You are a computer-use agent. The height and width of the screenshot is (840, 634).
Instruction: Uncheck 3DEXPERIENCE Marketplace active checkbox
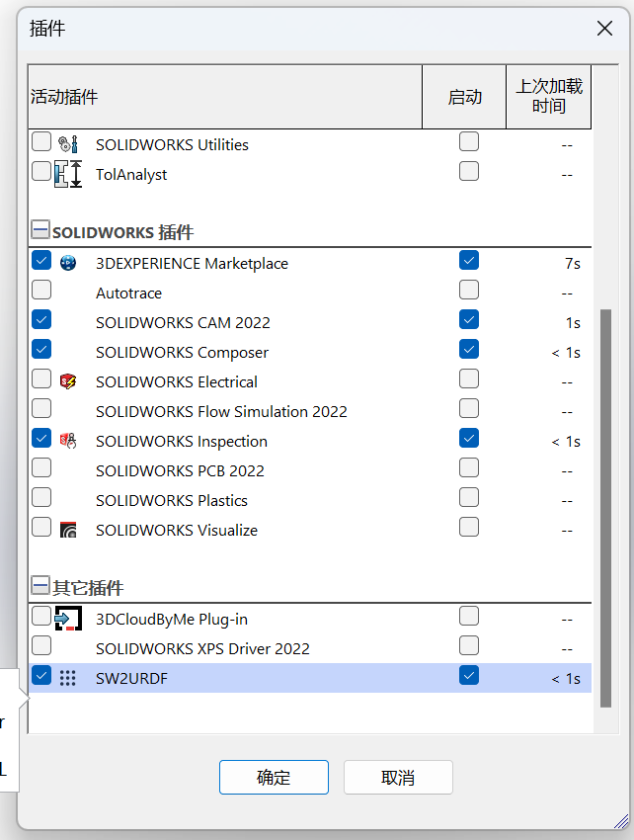coord(41,260)
